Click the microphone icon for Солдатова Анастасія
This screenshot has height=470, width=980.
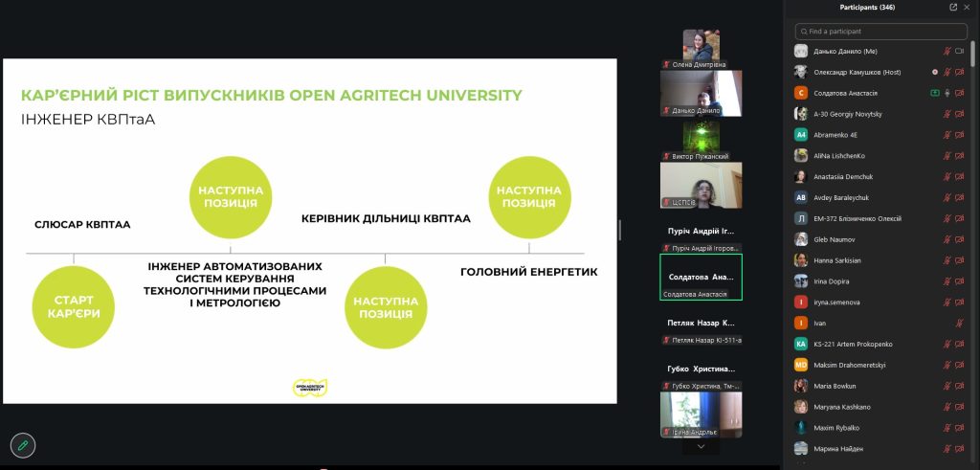pos(947,93)
